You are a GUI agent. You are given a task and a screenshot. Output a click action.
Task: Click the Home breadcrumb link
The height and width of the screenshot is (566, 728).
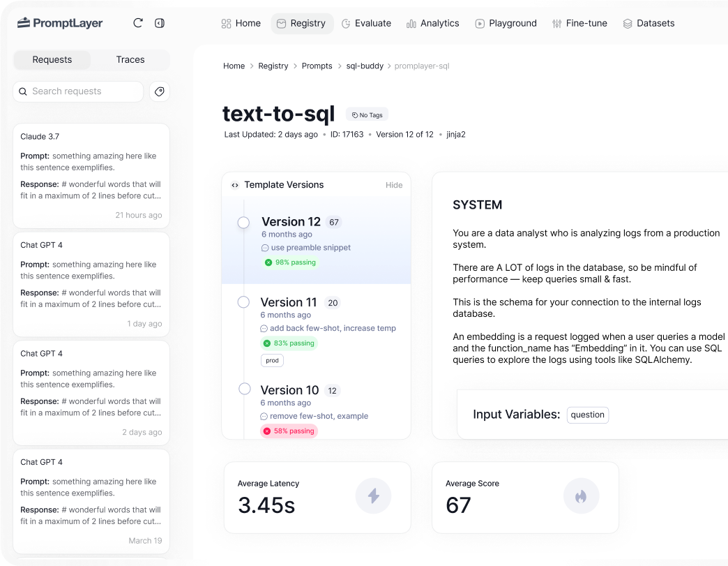[x=234, y=66]
